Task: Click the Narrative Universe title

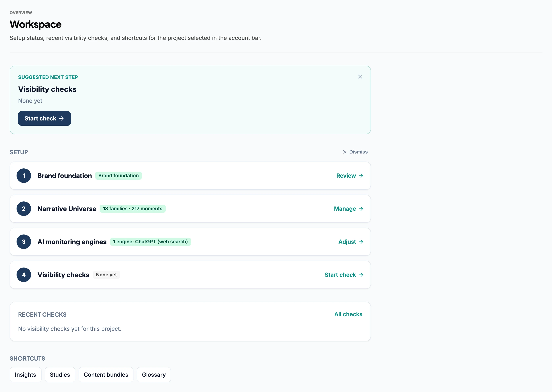Action: (67, 209)
